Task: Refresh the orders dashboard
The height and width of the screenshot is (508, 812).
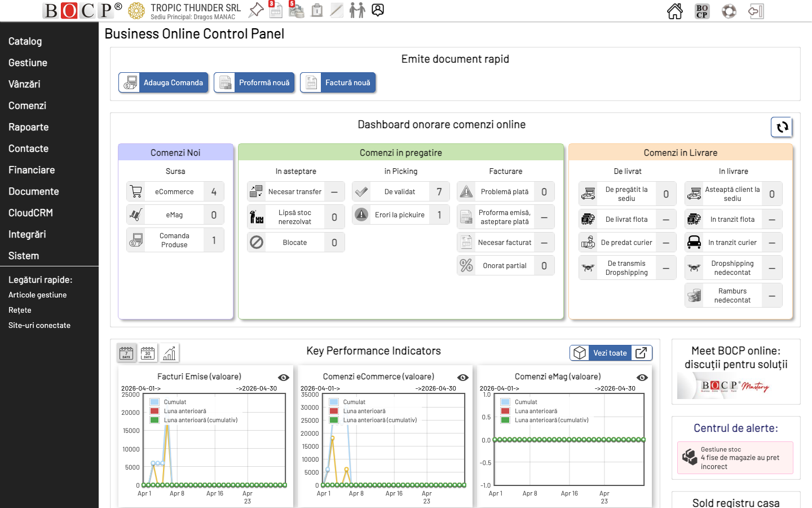Action: (782, 127)
